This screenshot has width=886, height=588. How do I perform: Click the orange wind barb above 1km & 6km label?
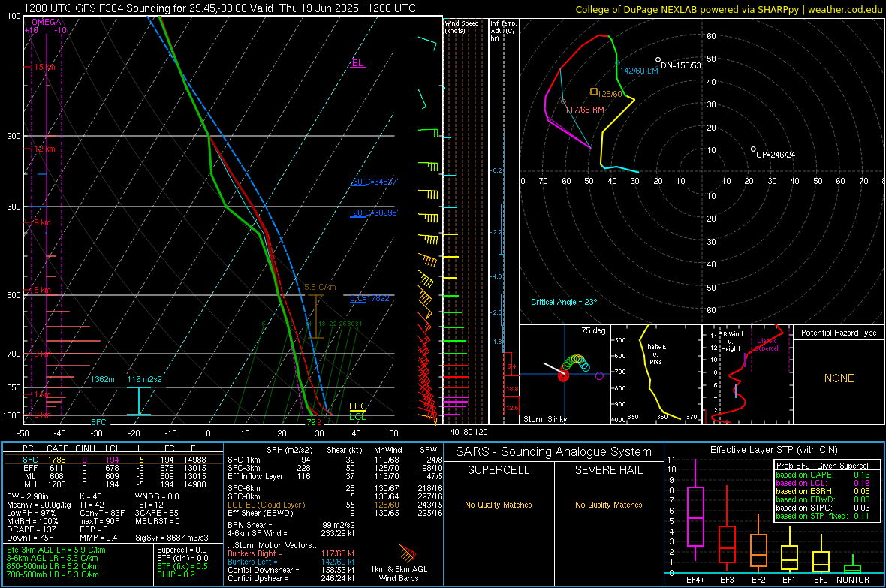[x=408, y=553]
